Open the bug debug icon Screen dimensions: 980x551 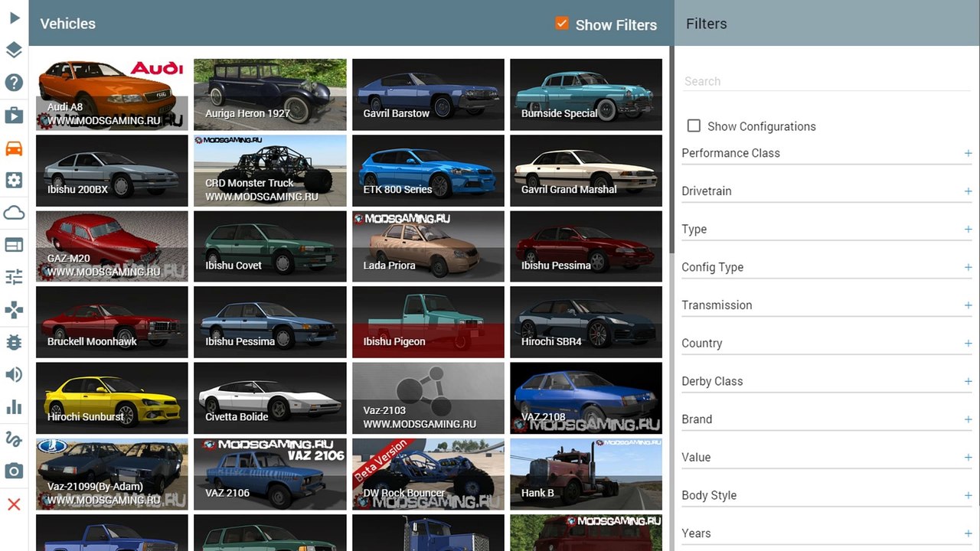pyautogui.click(x=14, y=342)
